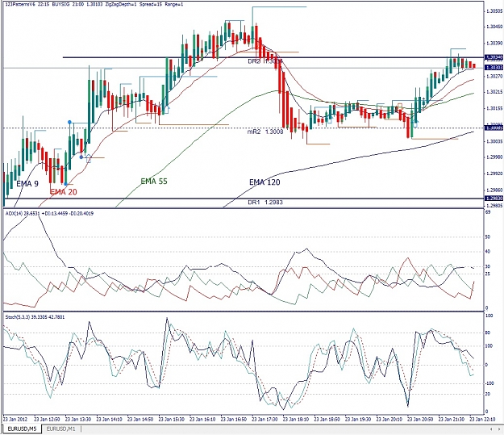Click the 23 Jan 21:30 time label
The image size is (504, 435).
pos(452,420)
